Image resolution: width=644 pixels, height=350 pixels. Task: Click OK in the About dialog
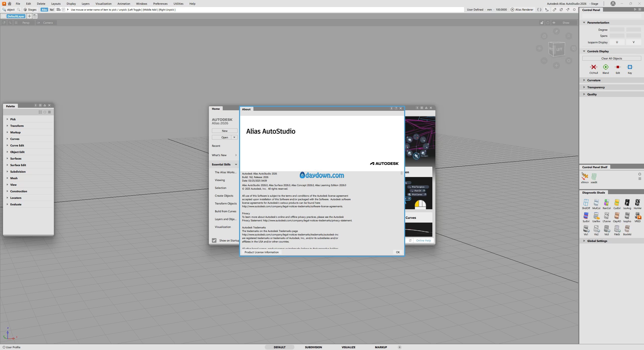398,252
